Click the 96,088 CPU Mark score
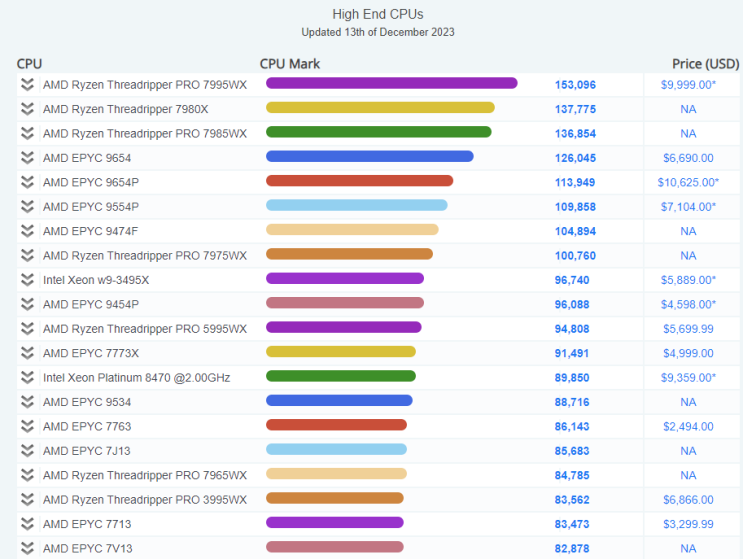 pos(572,305)
